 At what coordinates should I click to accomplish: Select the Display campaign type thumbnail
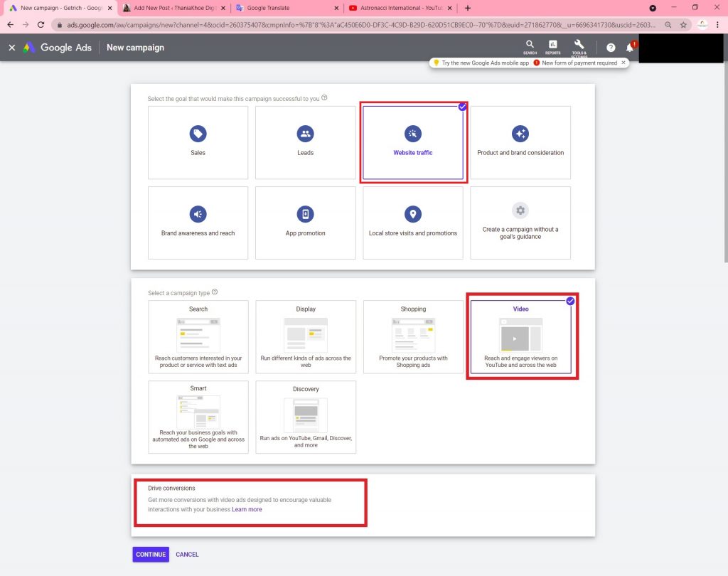click(306, 335)
